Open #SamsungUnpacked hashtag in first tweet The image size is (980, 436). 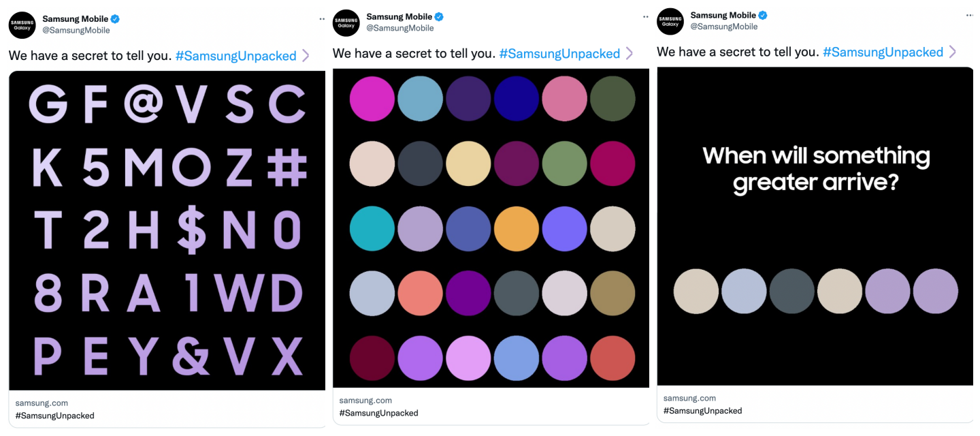coord(235,56)
